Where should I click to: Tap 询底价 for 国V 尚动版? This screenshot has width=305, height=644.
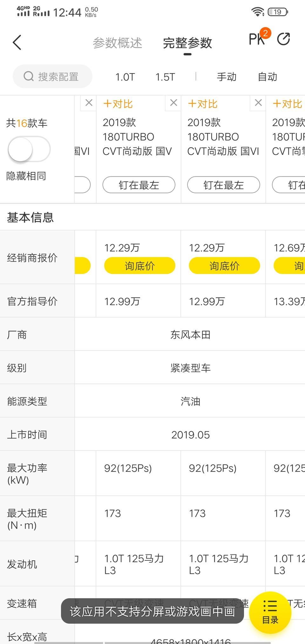140,265
